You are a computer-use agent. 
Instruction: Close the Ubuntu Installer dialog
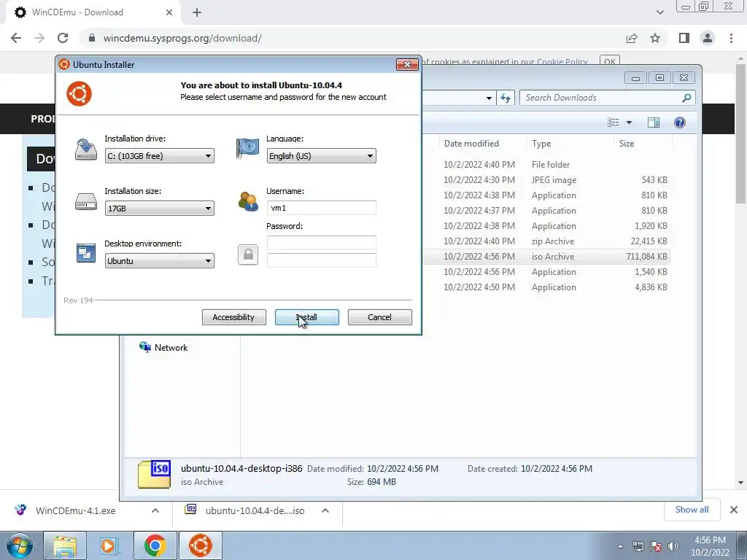(x=407, y=64)
